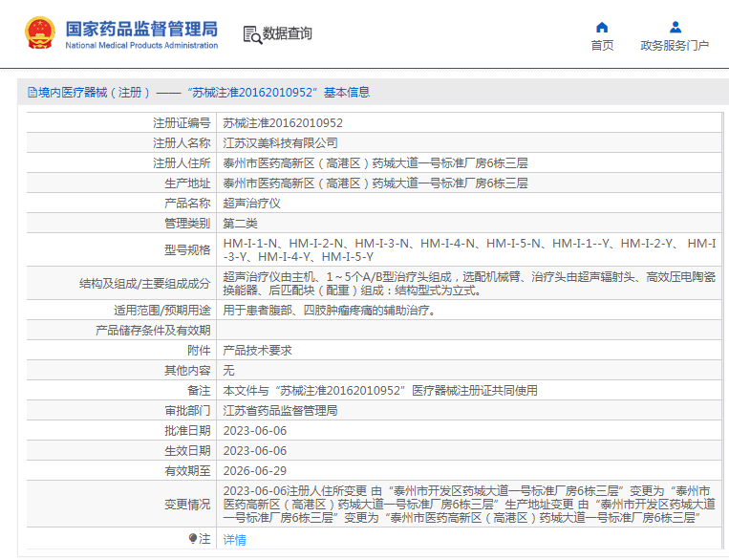
Task: Select the 批准日期 value 2023-06-06
Action: tap(255, 430)
